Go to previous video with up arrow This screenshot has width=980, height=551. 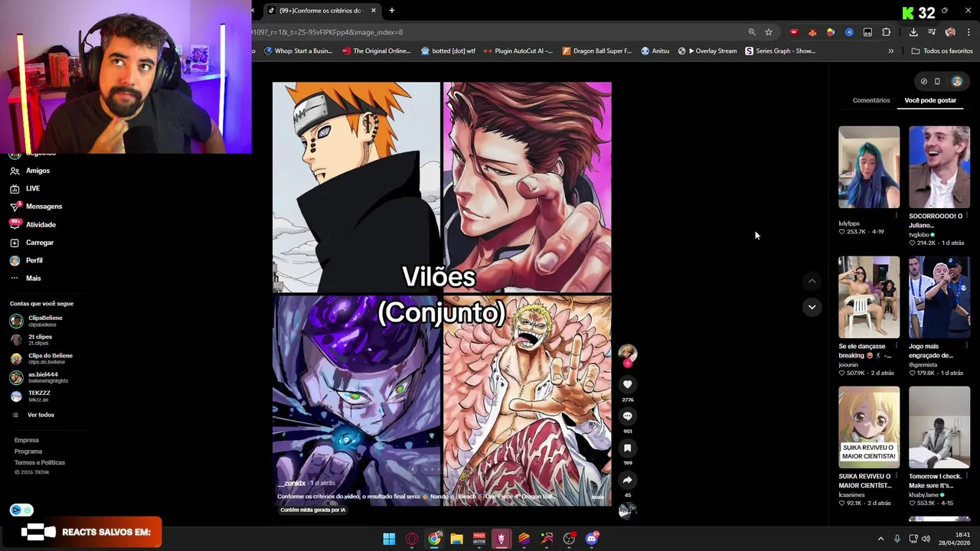(812, 281)
